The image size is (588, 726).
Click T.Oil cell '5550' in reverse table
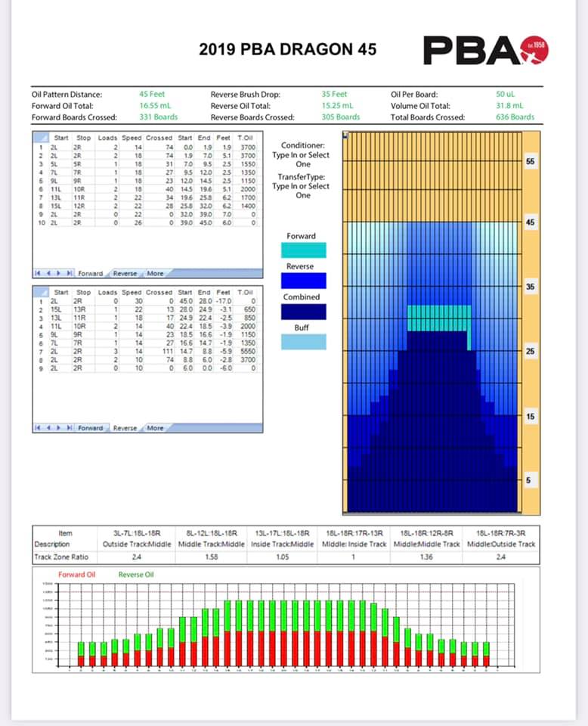248,352
